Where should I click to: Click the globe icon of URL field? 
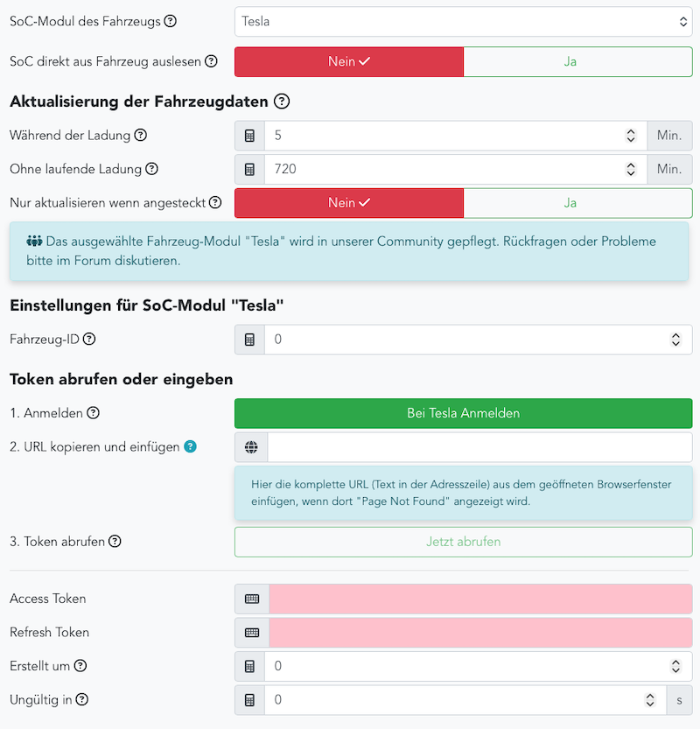click(x=251, y=447)
